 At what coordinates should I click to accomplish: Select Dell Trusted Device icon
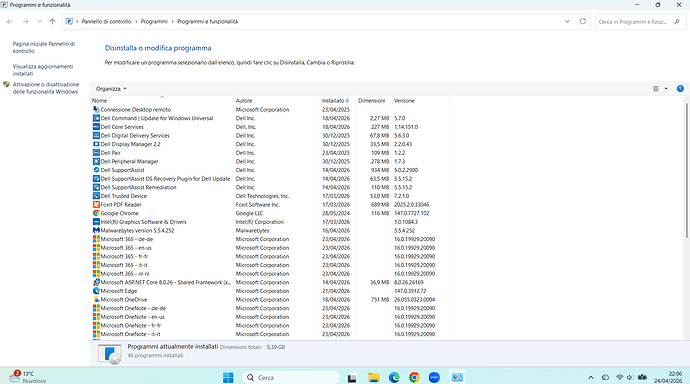pyautogui.click(x=96, y=196)
